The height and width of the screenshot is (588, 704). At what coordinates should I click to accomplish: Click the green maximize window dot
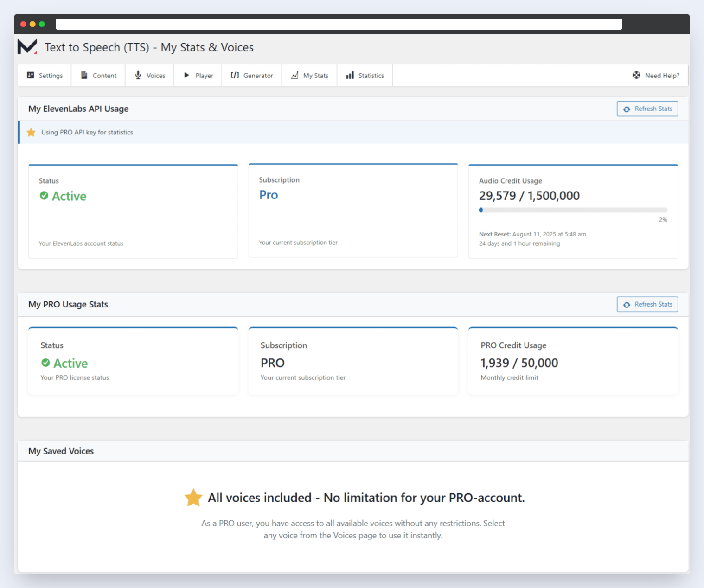point(42,24)
